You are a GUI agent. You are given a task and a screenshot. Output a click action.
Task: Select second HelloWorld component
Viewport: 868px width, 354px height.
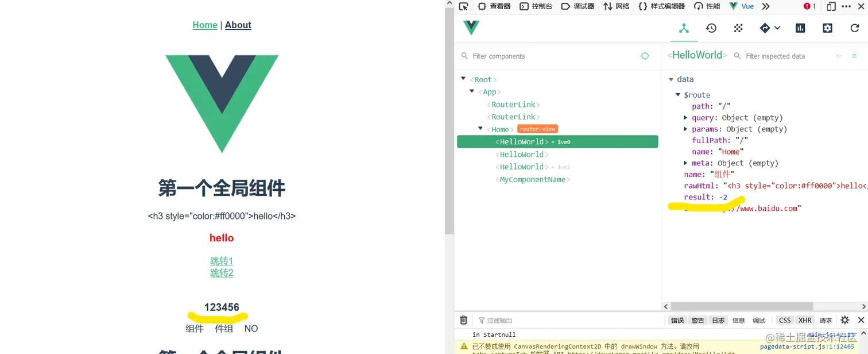click(522, 155)
